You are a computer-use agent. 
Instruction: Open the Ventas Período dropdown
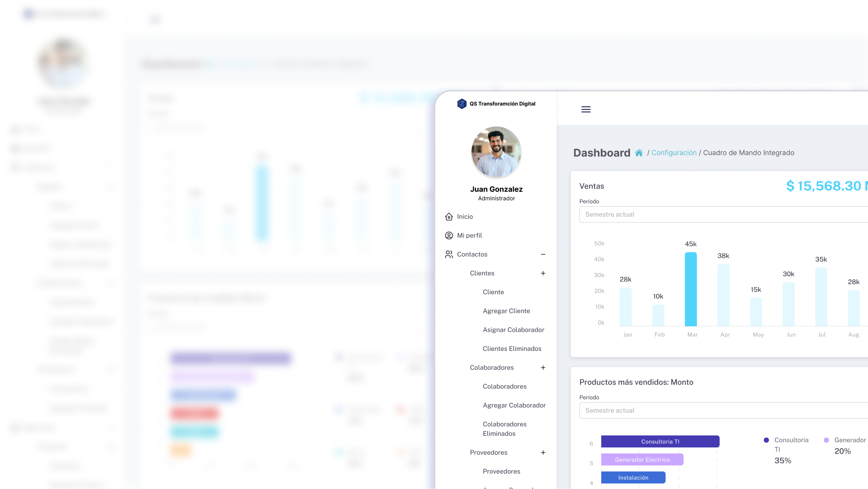coord(723,214)
